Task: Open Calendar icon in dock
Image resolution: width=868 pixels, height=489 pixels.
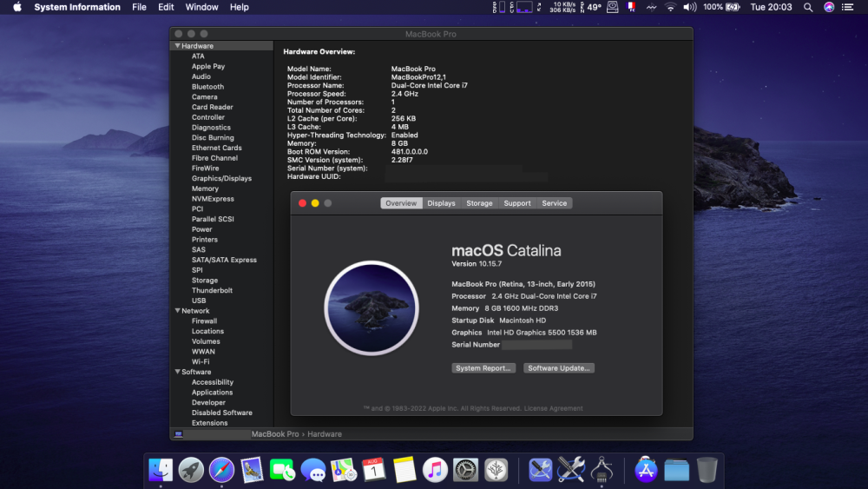Action: [373, 470]
